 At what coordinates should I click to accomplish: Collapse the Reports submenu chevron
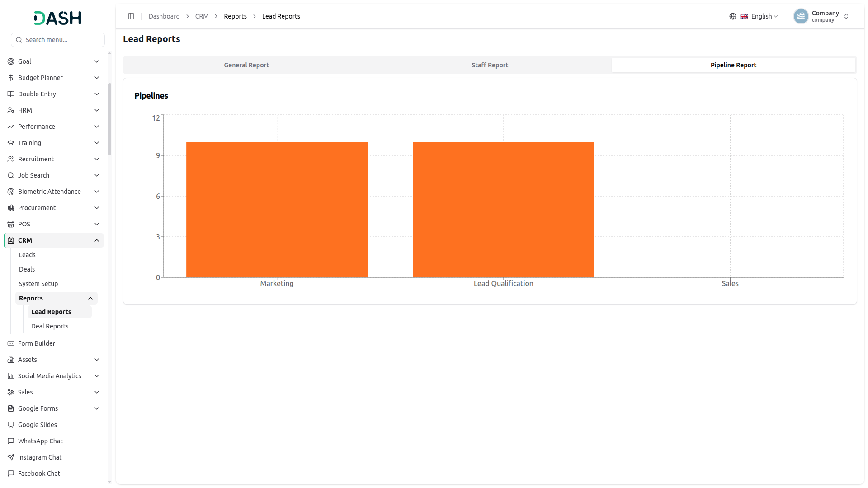[90, 298]
